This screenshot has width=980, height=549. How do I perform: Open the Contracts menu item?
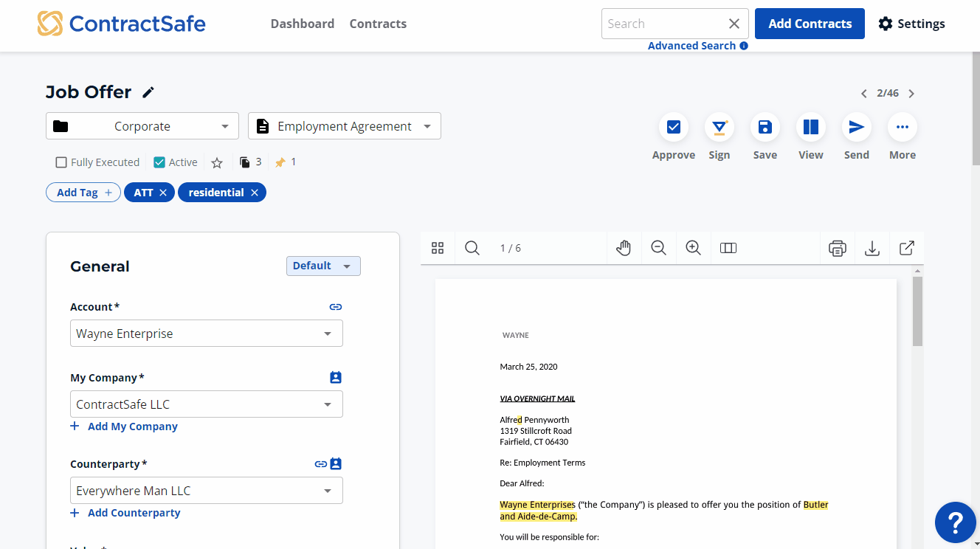click(x=378, y=24)
